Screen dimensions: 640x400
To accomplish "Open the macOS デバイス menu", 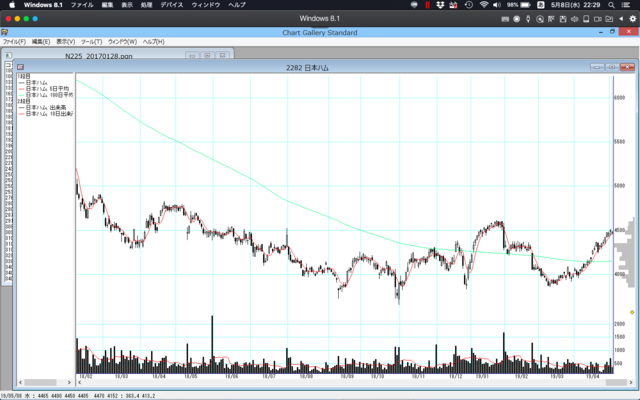I will pyautogui.click(x=171, y=5).
